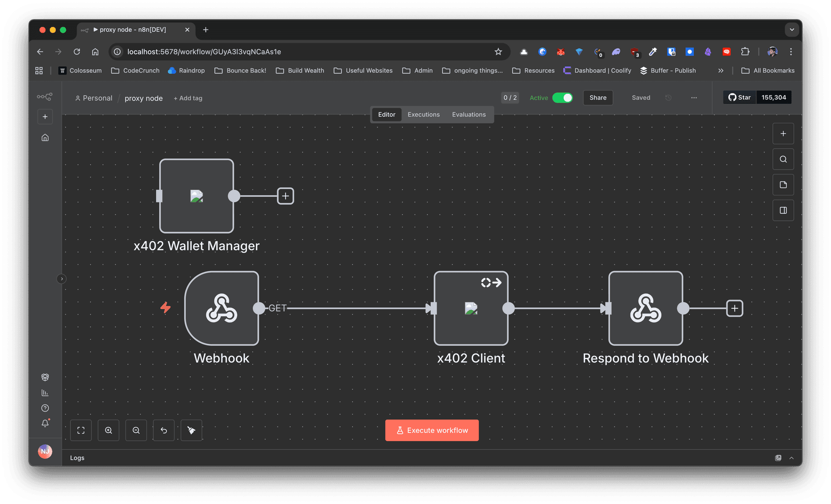This screenshot has height=504, width=831.
Task: Switch to the Evaluations tab
Action: [x=468, y=114]
